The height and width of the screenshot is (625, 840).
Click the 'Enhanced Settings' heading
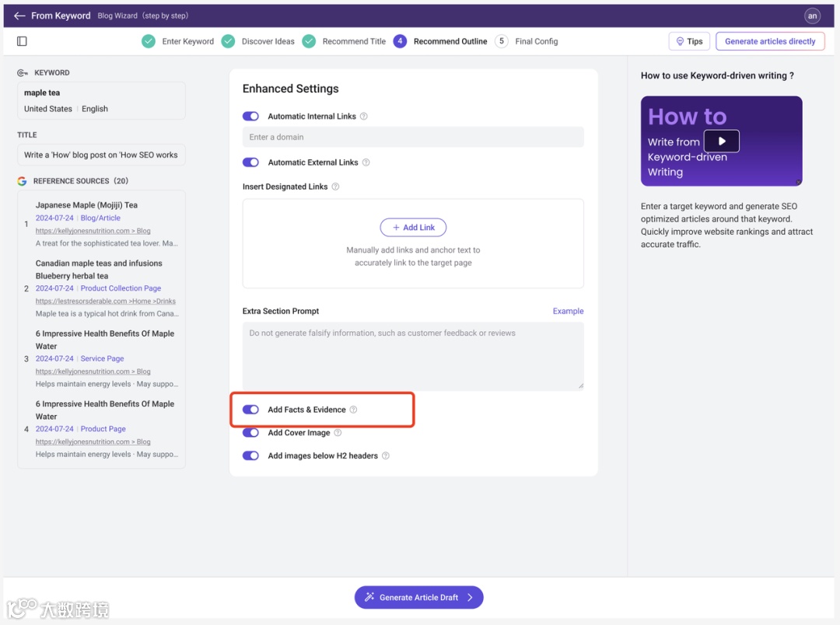[290, 89]
